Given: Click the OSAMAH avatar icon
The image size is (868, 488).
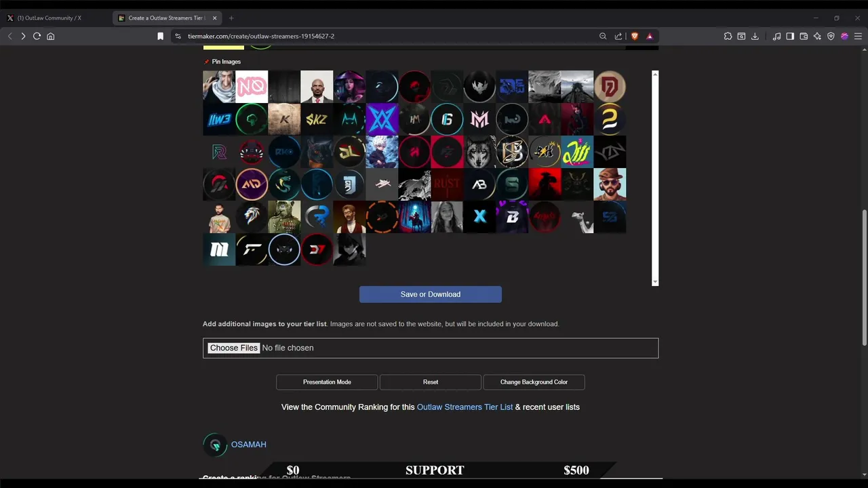Looking at the screenshot, I should 215,445.
